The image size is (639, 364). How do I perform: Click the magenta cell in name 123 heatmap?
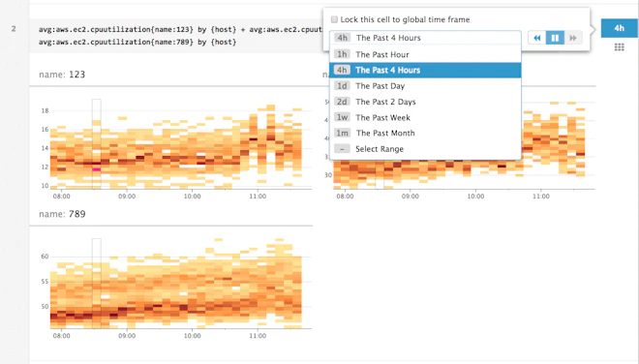(97, 169)
